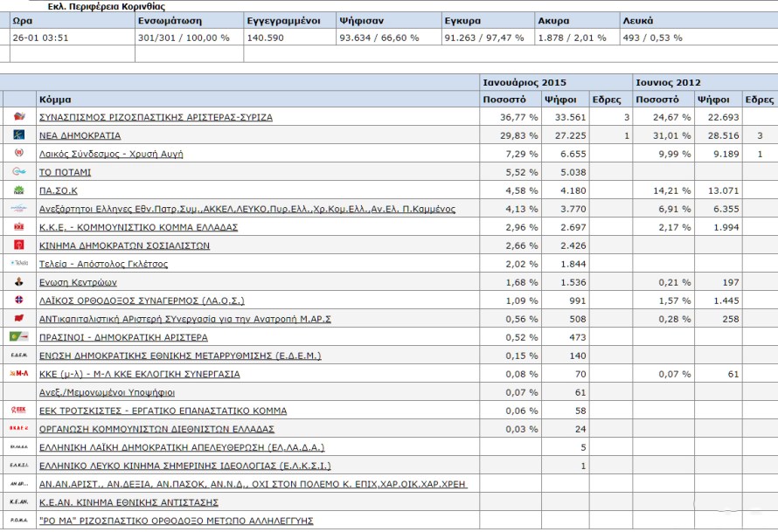Click the ANTARSYA red flag logo
This screenshot has height=532, width=778.
19,319
